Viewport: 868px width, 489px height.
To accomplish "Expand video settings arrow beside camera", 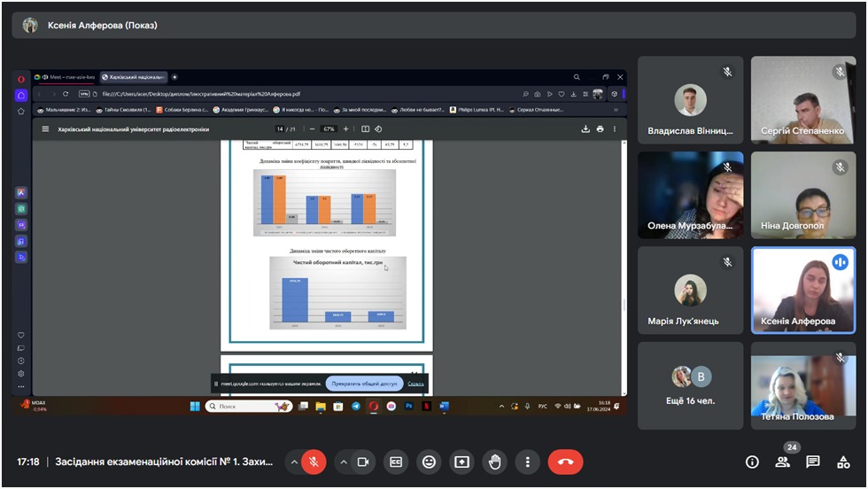I will click(343, 462).
